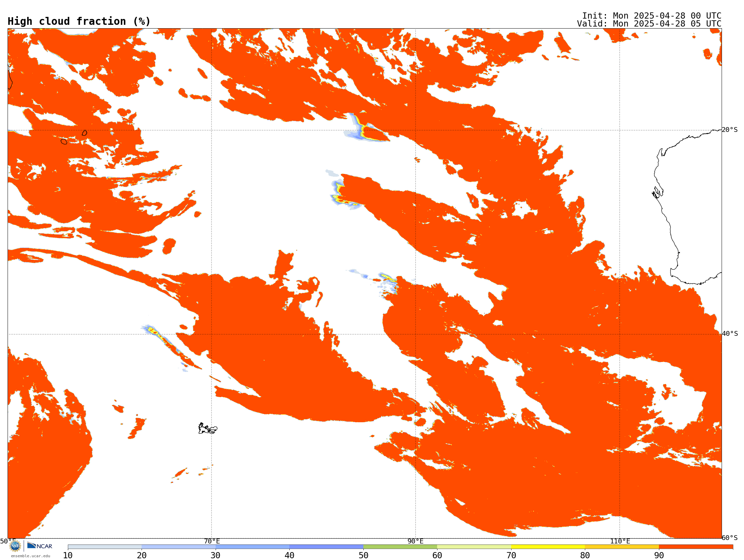The width and height of the screenshot is (744, 560).
Task: Click the 20°S latitude label
Action: pyautogui.click(x=730, y=130)
